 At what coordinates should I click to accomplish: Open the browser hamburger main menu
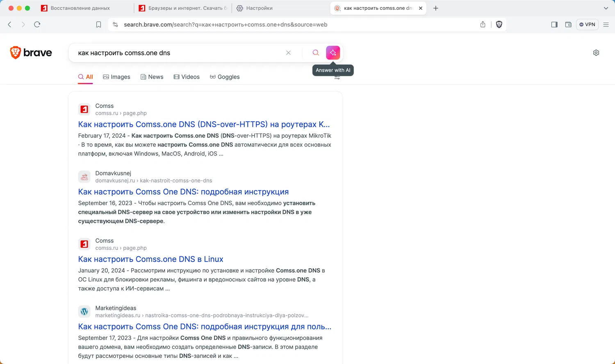[x=606, y=25]
